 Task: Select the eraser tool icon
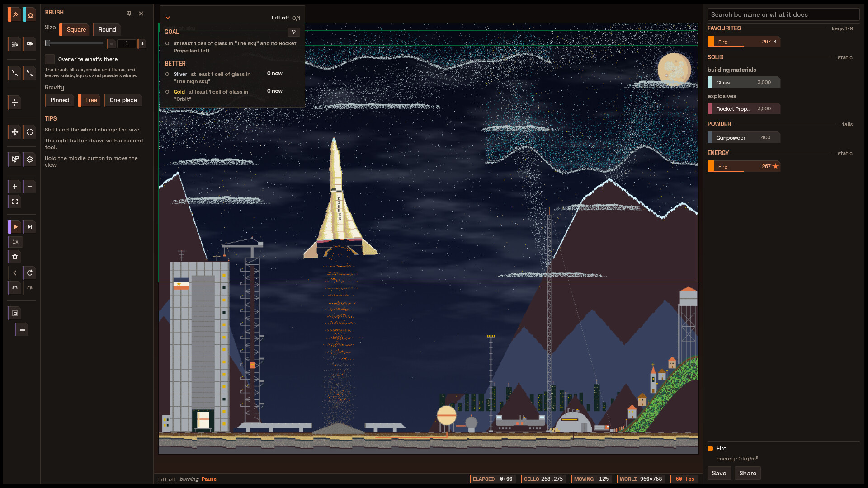coord(30,15)
